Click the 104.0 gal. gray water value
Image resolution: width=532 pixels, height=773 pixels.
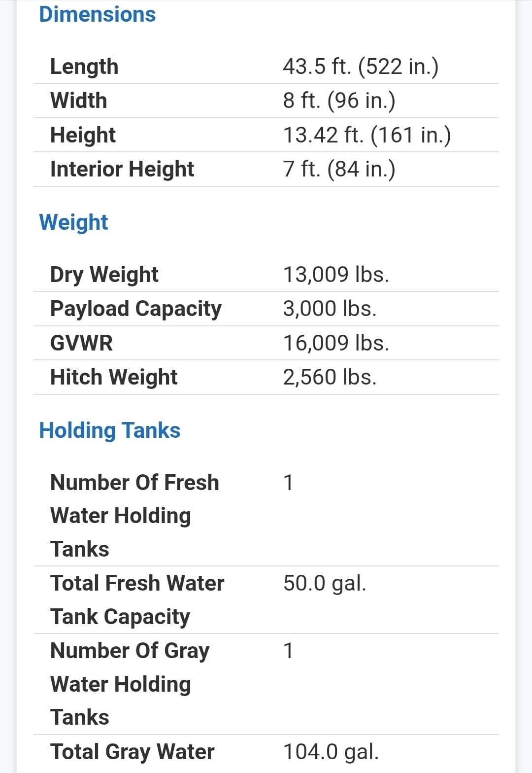tap(331, 752)
